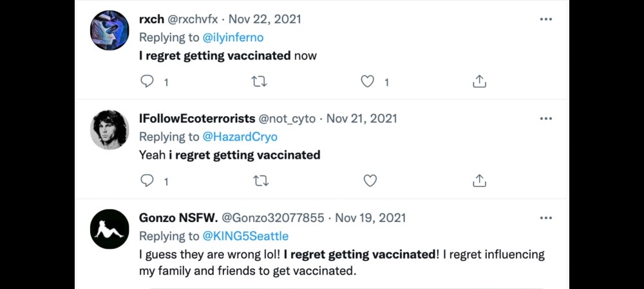Like rxch's regret tweet

[x=368, y=82]
